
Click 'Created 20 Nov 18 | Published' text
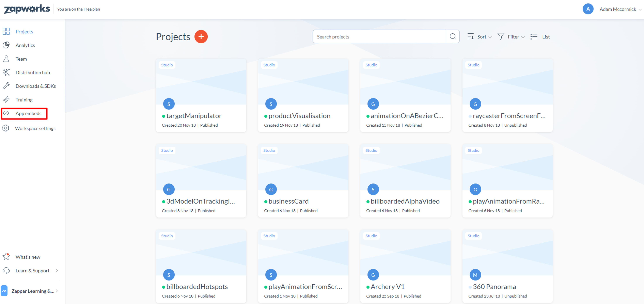tap(190, 125)
